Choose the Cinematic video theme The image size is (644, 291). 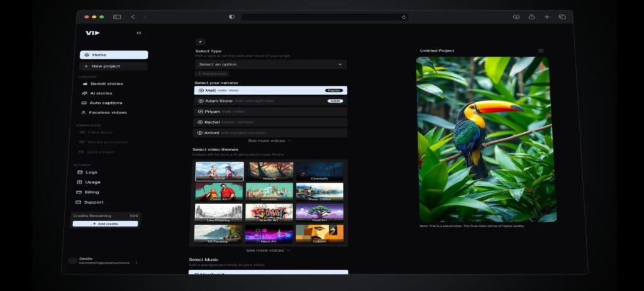click(x=320, y=171)
